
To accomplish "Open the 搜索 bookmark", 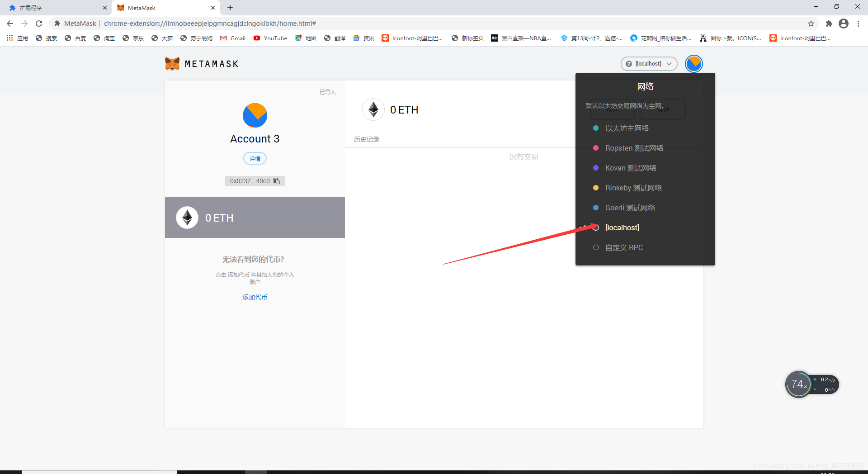I will point(46,38).
